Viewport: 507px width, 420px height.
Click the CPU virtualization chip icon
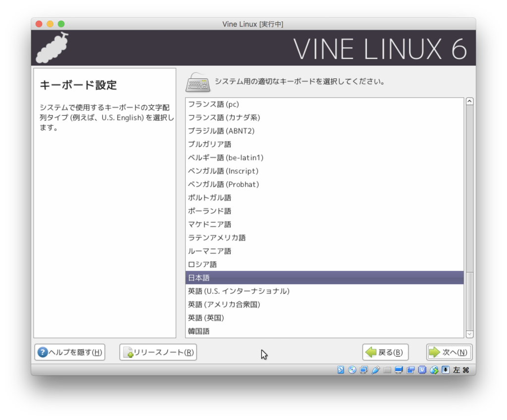tap(422, 370)
